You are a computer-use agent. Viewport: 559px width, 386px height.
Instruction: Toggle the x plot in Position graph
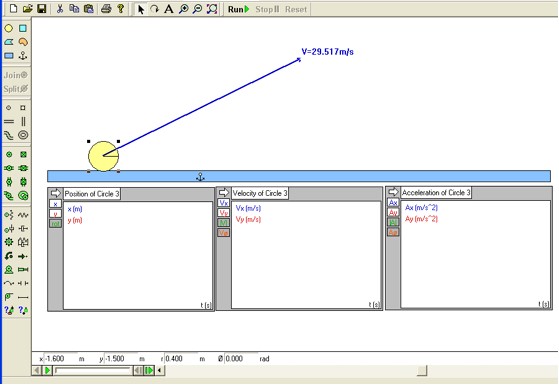[55, 204]
